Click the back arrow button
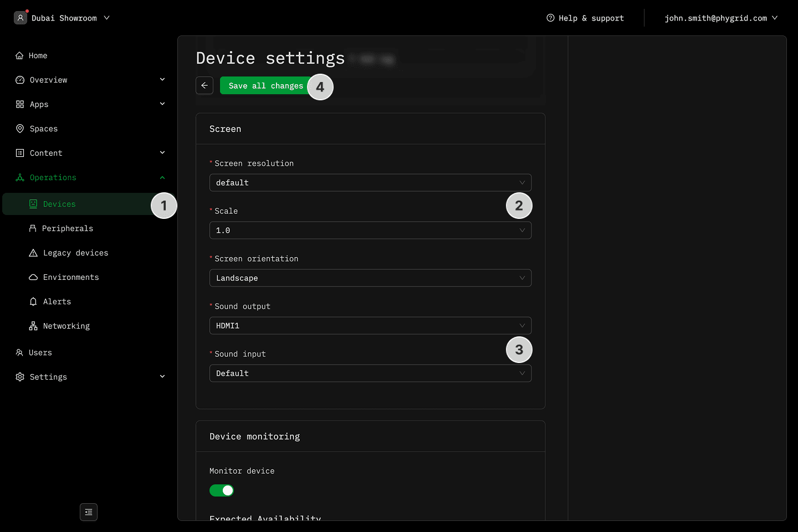 (x=204, y=85)
